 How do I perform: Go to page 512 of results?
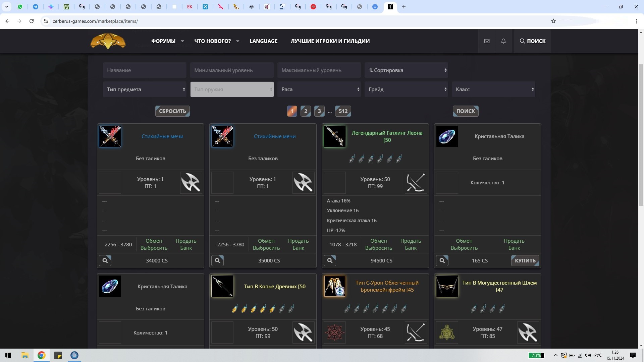(x=343, y=111)
